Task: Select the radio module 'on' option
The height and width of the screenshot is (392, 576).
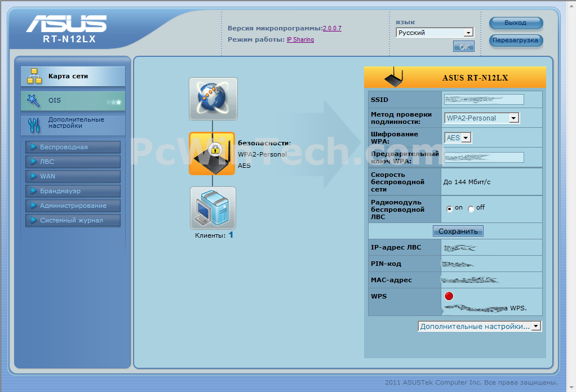Action: pos(449,208)
